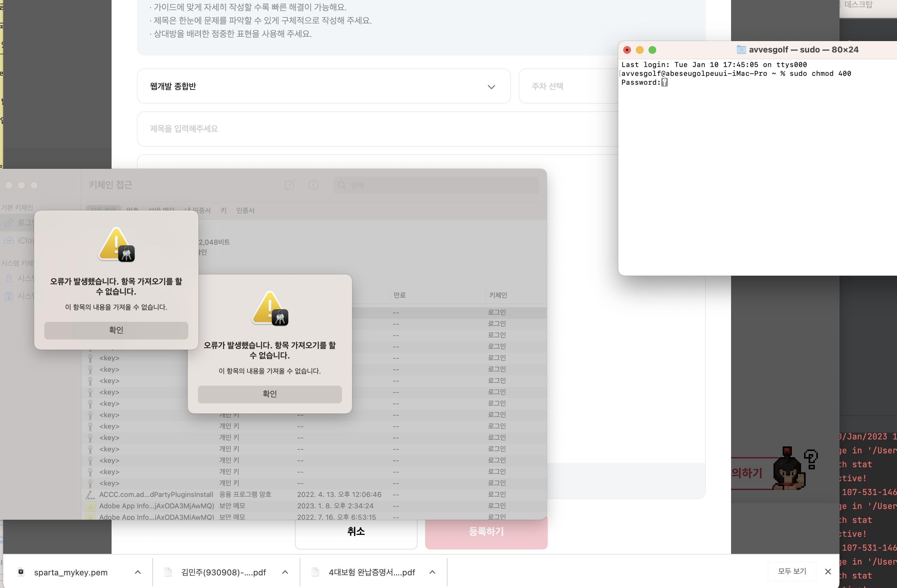Viewport: 897px width, 588px height.
Task: Click the info icon in Keychain Access toolbar
Action: click(314, 185)
